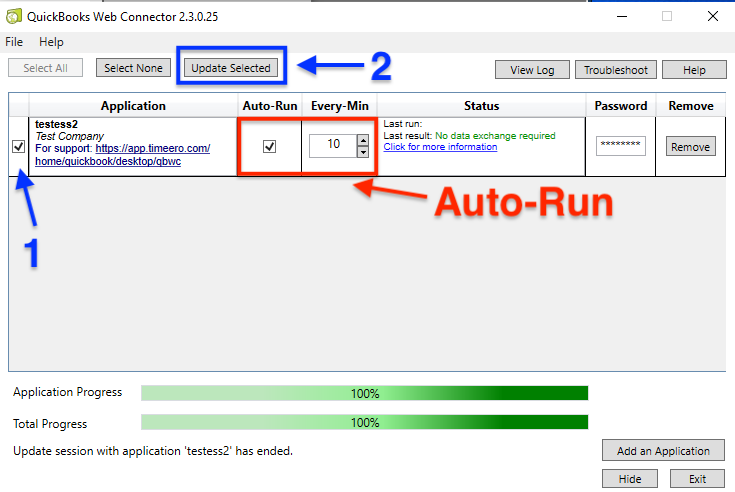The width and height of the screenshot is (735, 492).
Task: Open the Timeero support URL link
Action: pos(152,148)
